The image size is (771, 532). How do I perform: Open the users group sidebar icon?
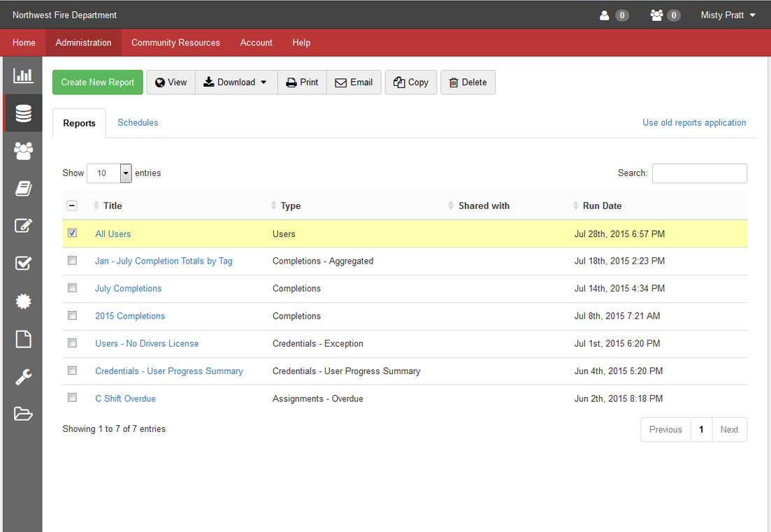click(x=23, y=151)
